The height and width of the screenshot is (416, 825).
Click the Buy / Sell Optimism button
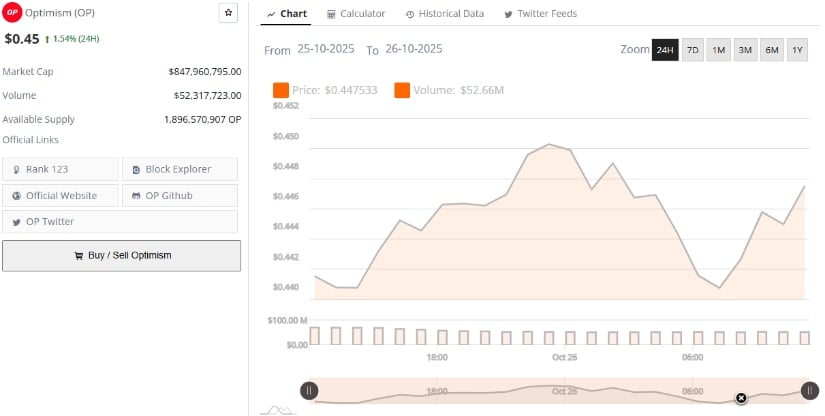pos(121,255)
